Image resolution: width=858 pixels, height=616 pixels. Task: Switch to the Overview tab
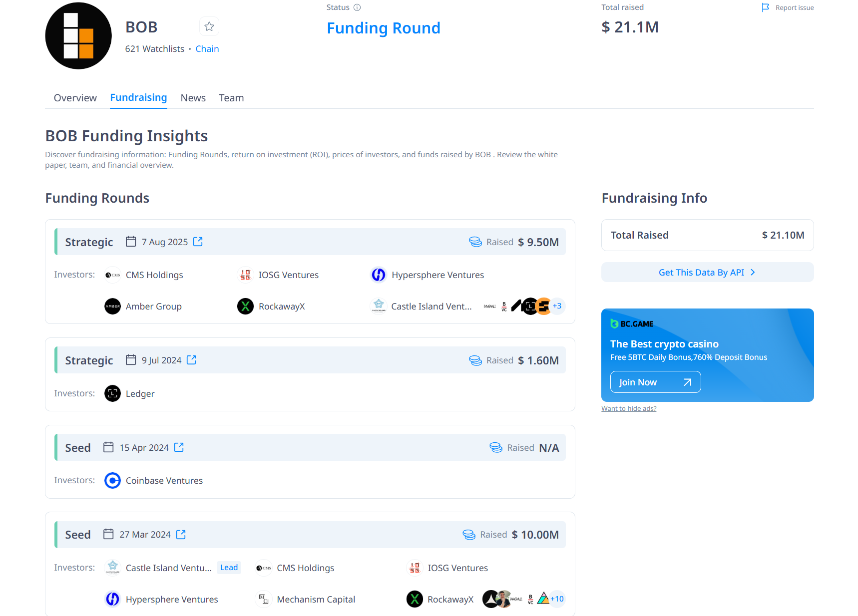pyautogui.click(x=75, y=98)
